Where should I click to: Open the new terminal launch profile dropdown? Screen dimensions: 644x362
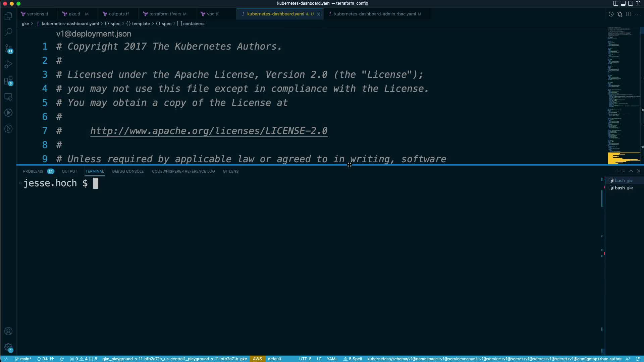(x=624, y=171)
